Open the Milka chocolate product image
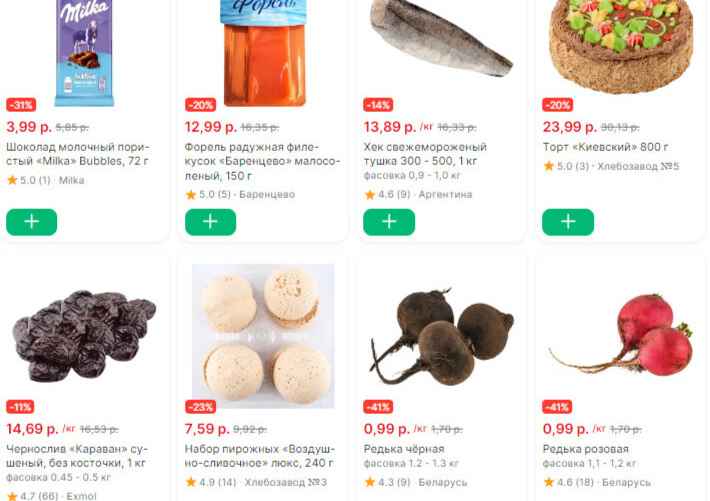This screenshot has width=710, height=501. [x=84, y=53]
